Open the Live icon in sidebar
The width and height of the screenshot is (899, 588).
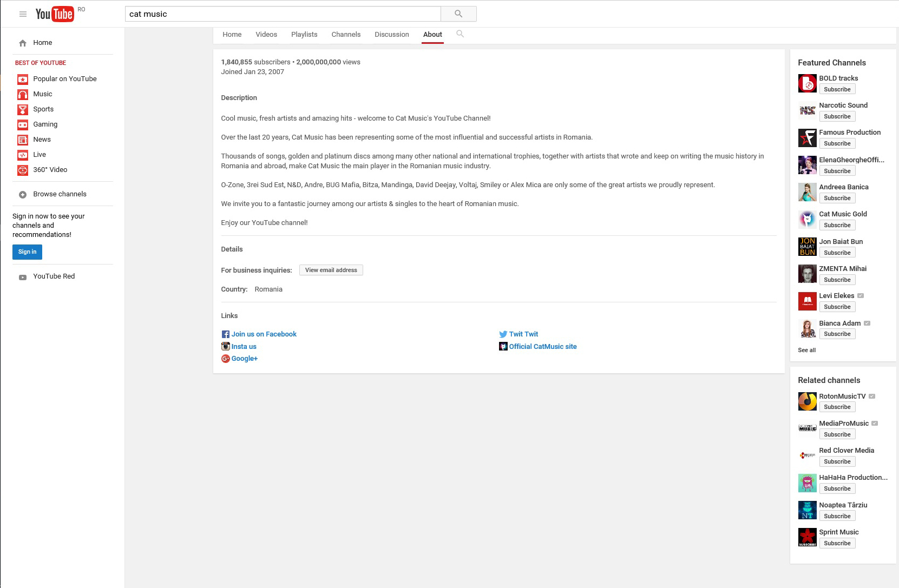pyautogui.click(x=23, y=155)
